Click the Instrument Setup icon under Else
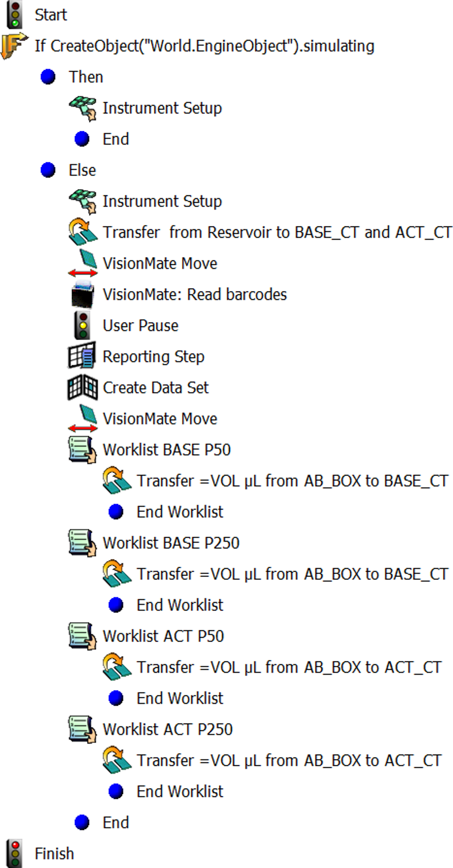 pyautogui.click(x=83, y=202)
